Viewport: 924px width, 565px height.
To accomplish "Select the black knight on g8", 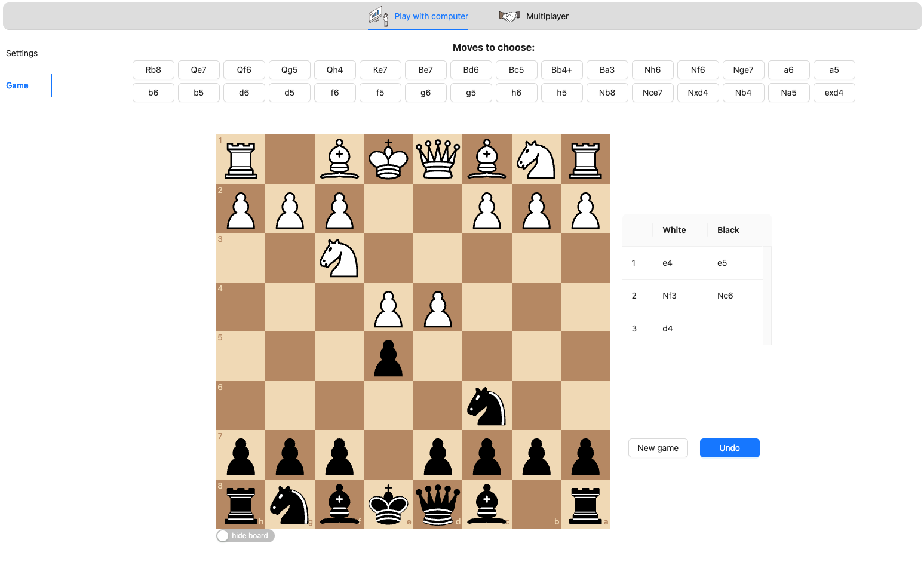I will point(290,504).
